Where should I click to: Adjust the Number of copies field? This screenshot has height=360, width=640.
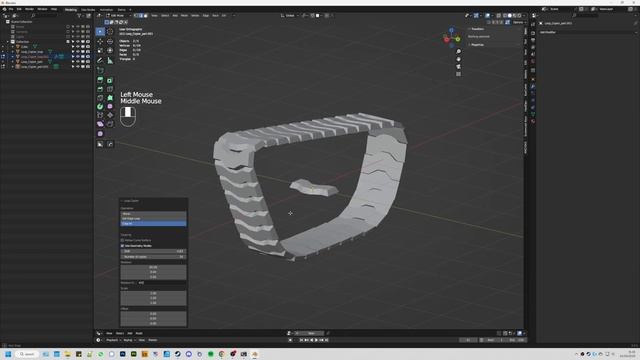tap(153, 257)
